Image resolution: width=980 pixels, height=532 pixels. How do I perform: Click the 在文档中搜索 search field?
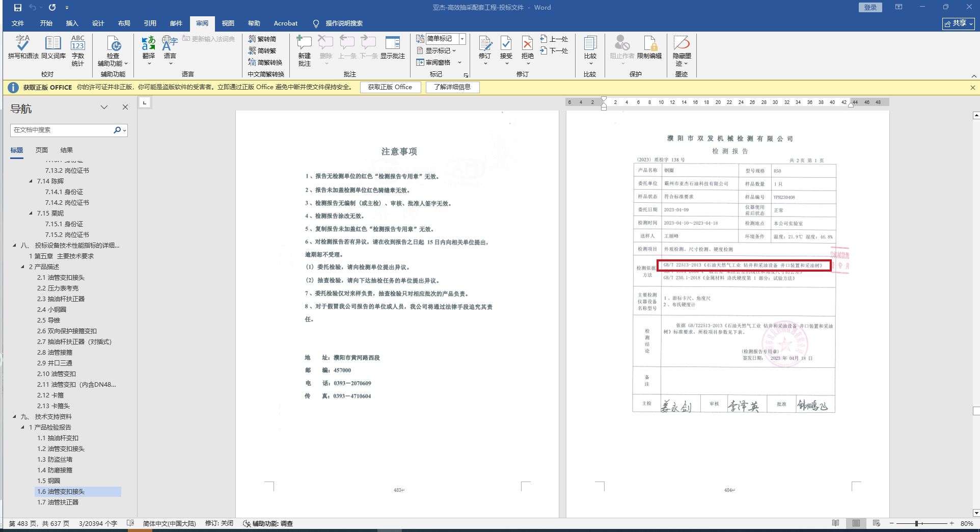[x=61, y=130]
